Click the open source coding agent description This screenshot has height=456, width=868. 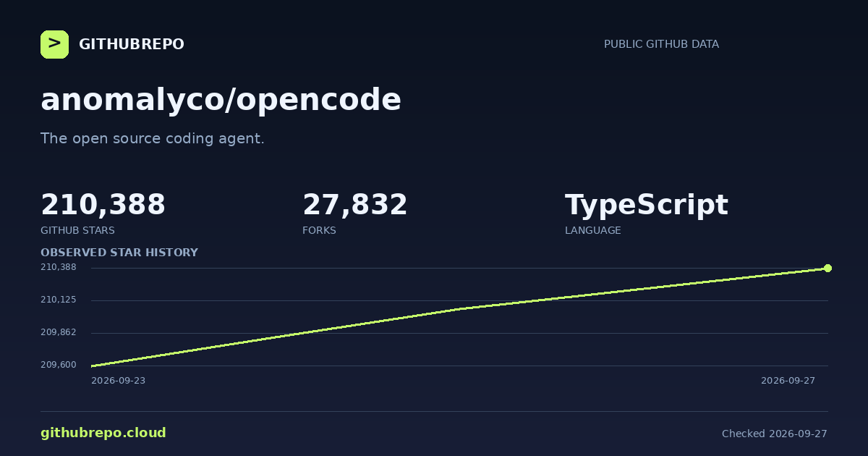coord(153,138)
